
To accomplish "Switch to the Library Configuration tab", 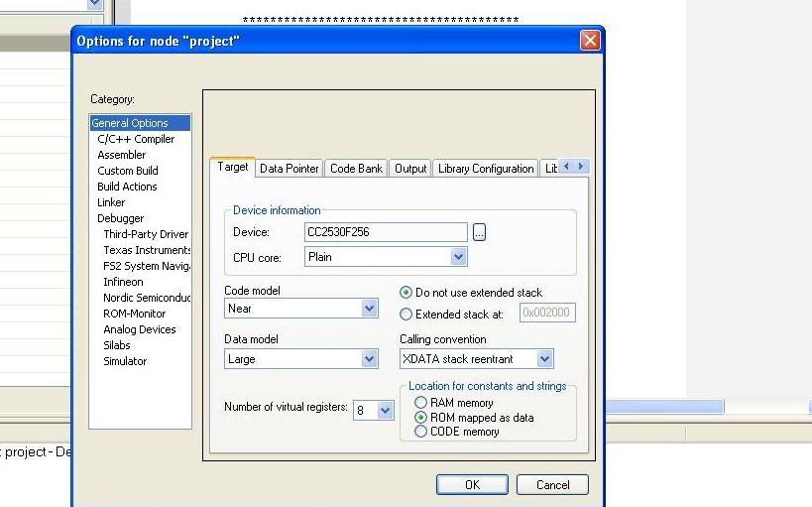I will pos(486,169).
